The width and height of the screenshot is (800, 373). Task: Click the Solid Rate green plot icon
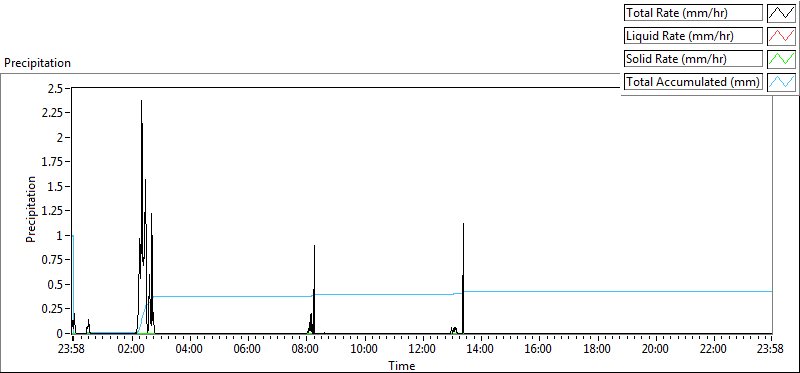(781, 58)
